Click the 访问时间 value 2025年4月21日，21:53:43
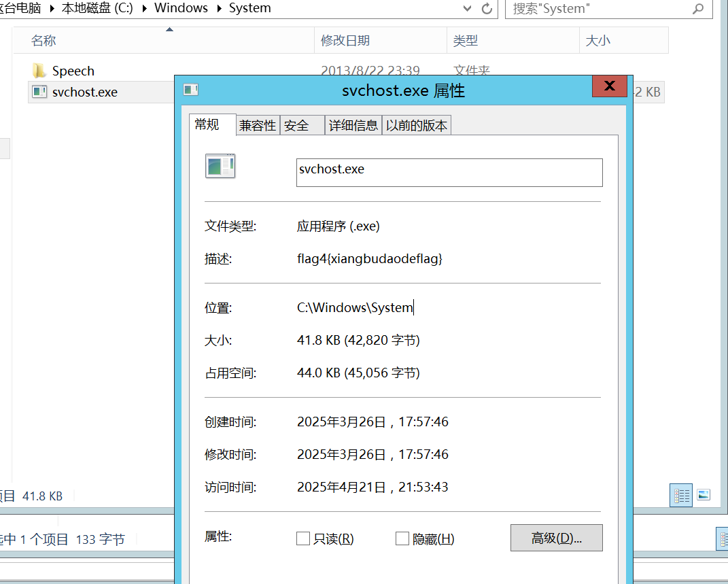This screenshot has width=728, height=584. tap(372, 487)
